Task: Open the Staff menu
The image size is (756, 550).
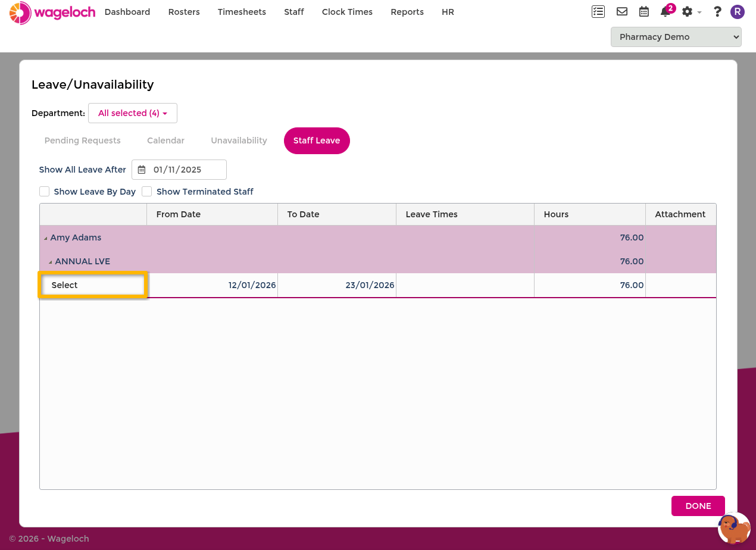Action: pos(294,12)
